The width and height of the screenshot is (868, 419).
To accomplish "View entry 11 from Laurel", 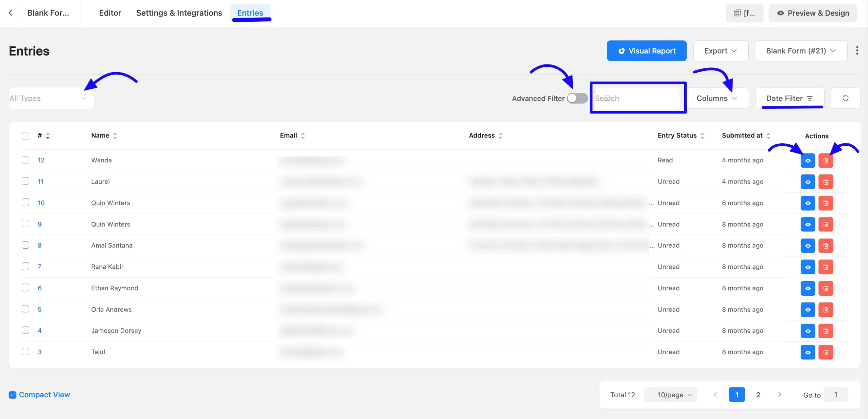I will coord(808,182).
